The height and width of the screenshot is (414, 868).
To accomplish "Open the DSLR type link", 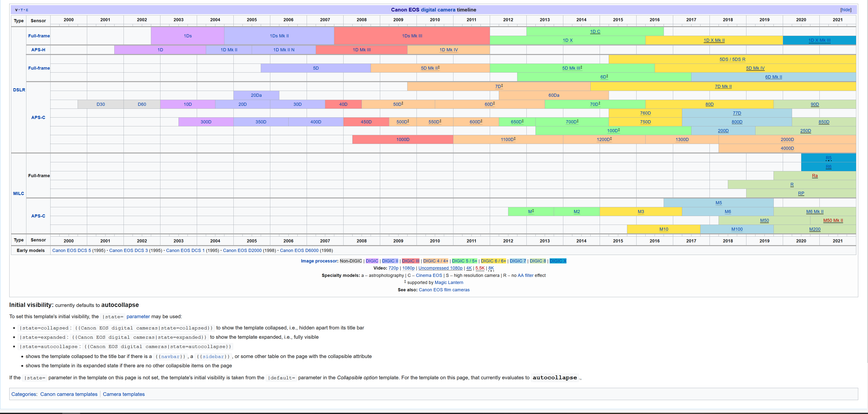I will (19, 90).
